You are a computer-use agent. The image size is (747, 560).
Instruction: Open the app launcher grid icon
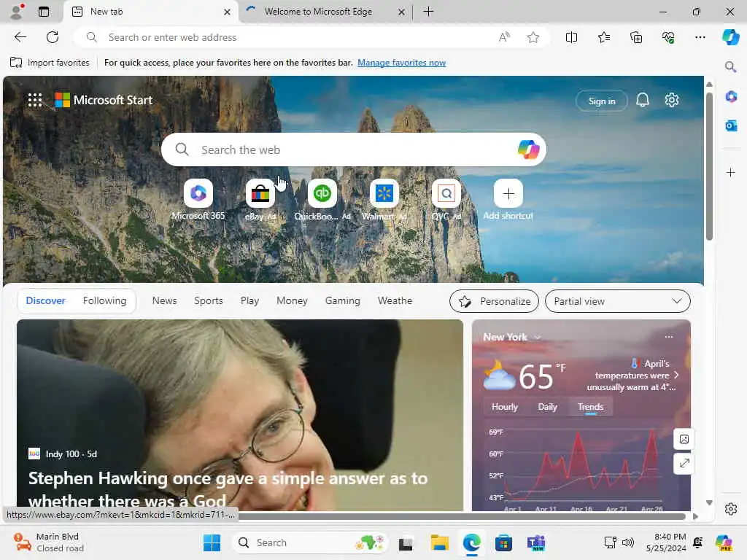(x=35, y=100)
